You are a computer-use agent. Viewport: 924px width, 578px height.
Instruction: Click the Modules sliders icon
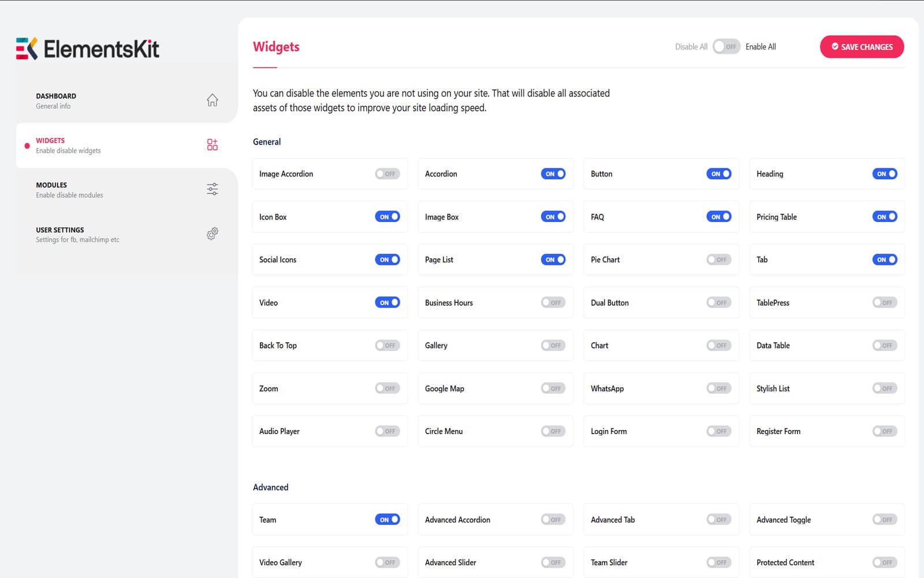(x=213, y=189)
